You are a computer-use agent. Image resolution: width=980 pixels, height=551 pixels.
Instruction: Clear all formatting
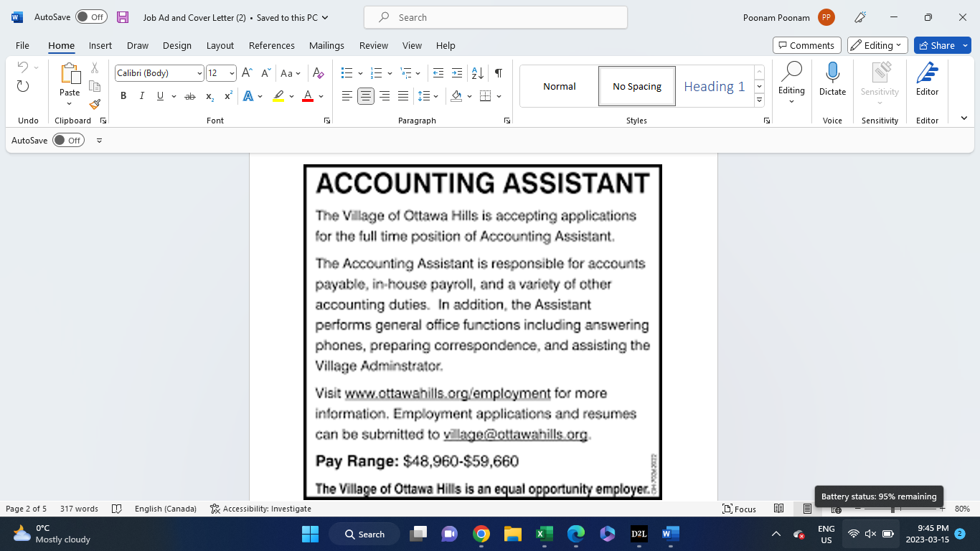click(319, 73)
